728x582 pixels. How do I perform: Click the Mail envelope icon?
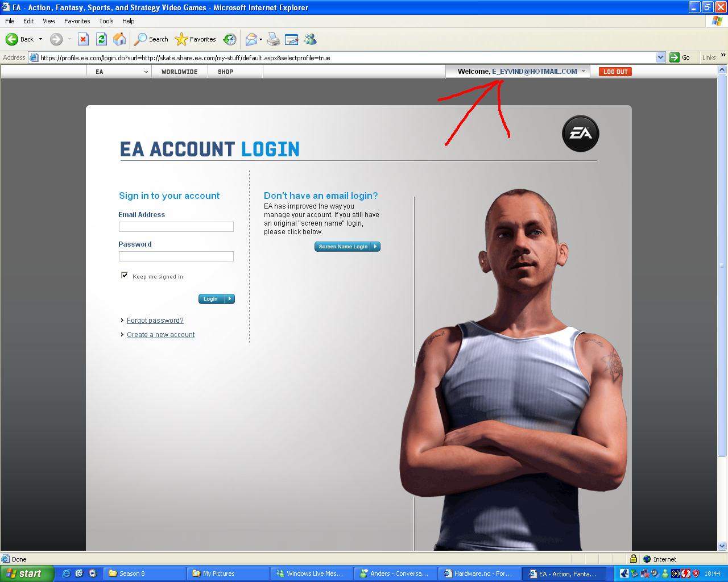tap(251, 39)
